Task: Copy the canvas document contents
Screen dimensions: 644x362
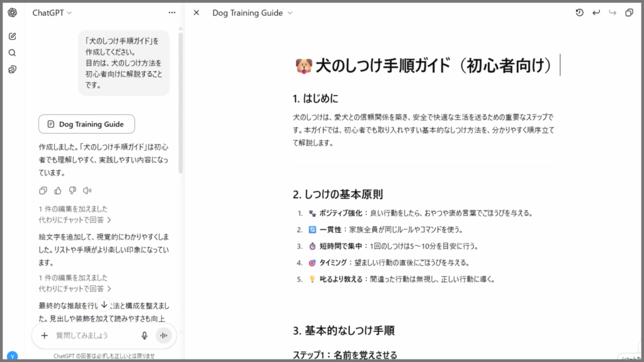Action: (x=629, y=13)
